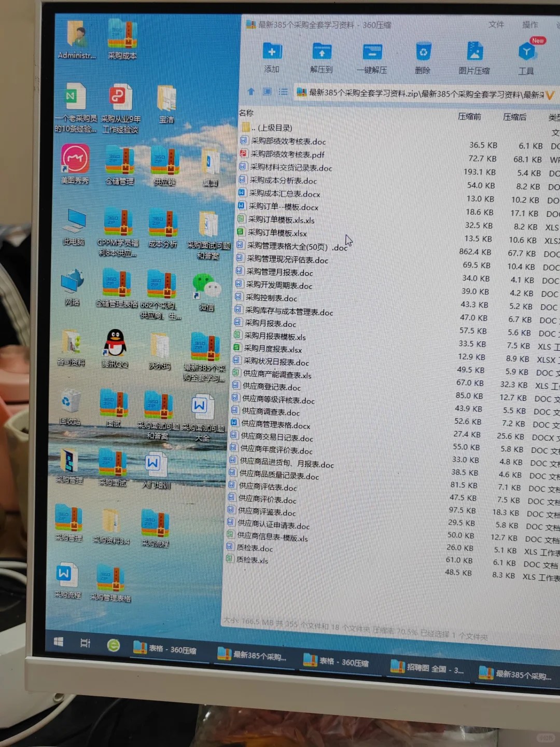The width and height of the screenshot is (560, 747).
Task: Select file 采购订单--模板.docx
Action: 277,206
